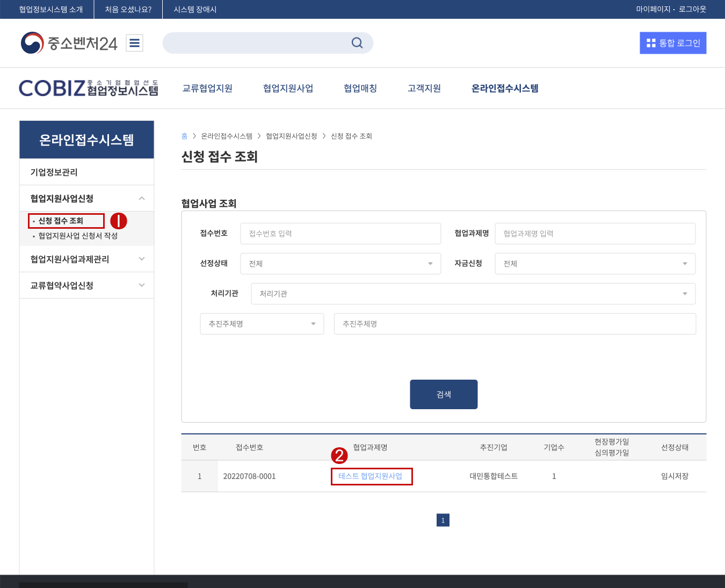Screen dimensions: 725x588
Task: Open the 처리기관 dropdown
Action: click(473, 294)
